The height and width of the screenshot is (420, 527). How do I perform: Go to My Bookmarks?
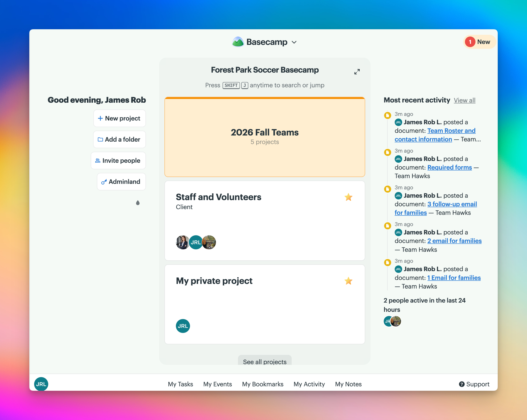coord(263,384)
